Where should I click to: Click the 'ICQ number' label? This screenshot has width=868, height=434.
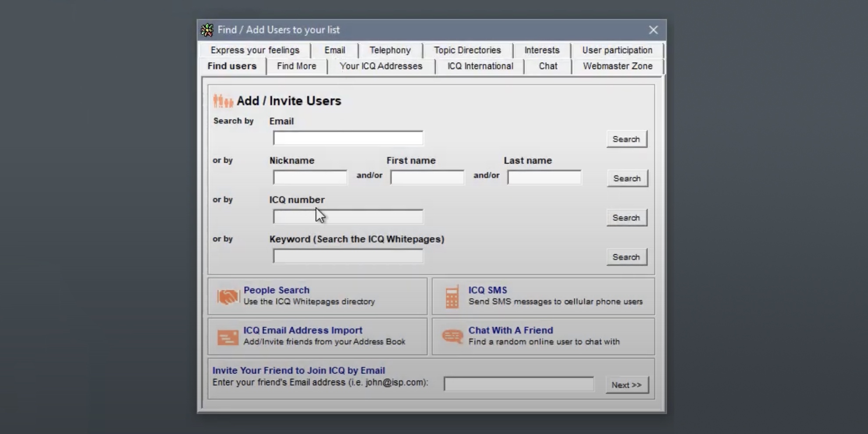click(297, 200)
